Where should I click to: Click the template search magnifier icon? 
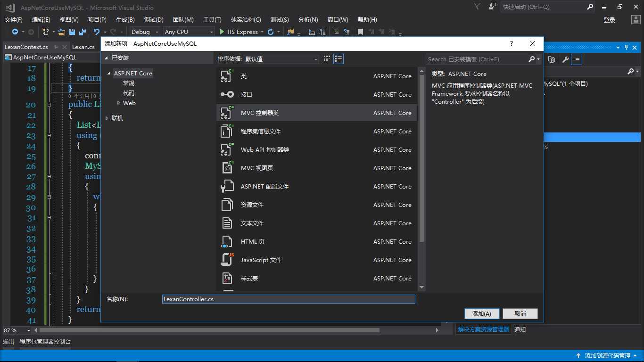click(x=532, y=59)
